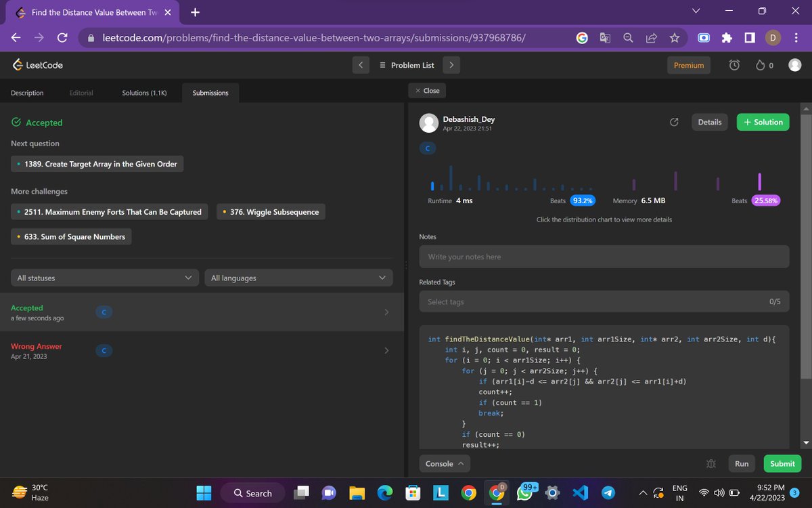Toggle the Chrome side panel
The width and height of the screenshot is (812, 508).
(750, 38)
